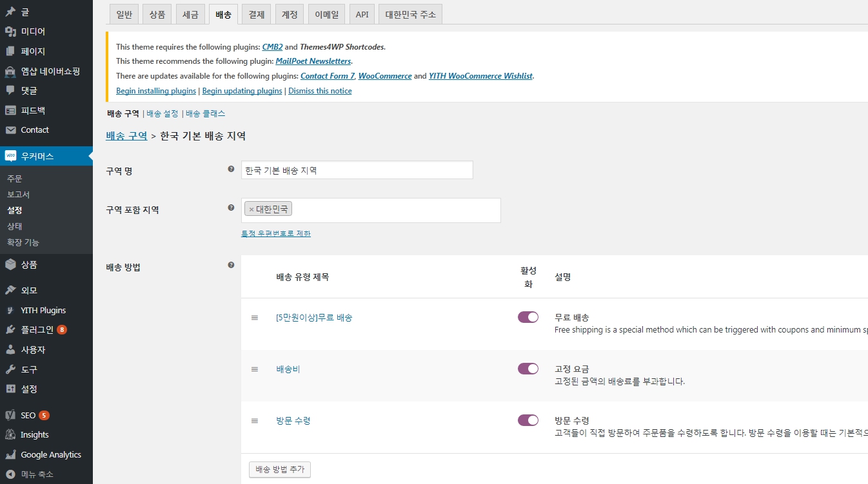Disable the 방문 수령 shipping method

(x=528, y=420)
